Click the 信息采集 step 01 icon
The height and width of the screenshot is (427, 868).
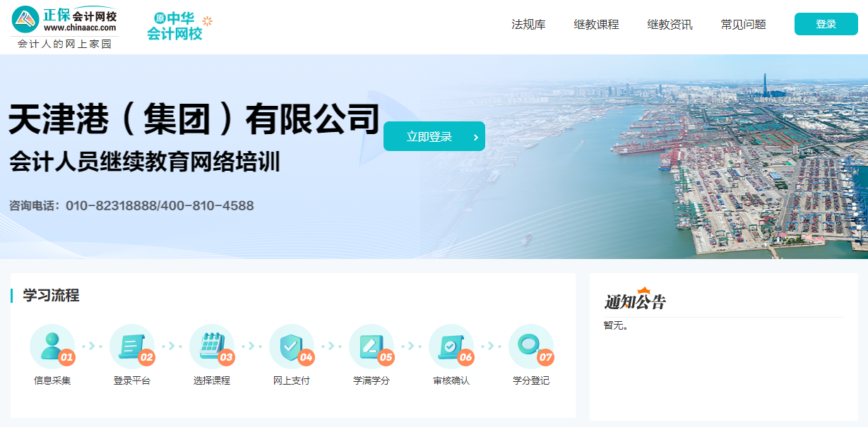(52, 347)
